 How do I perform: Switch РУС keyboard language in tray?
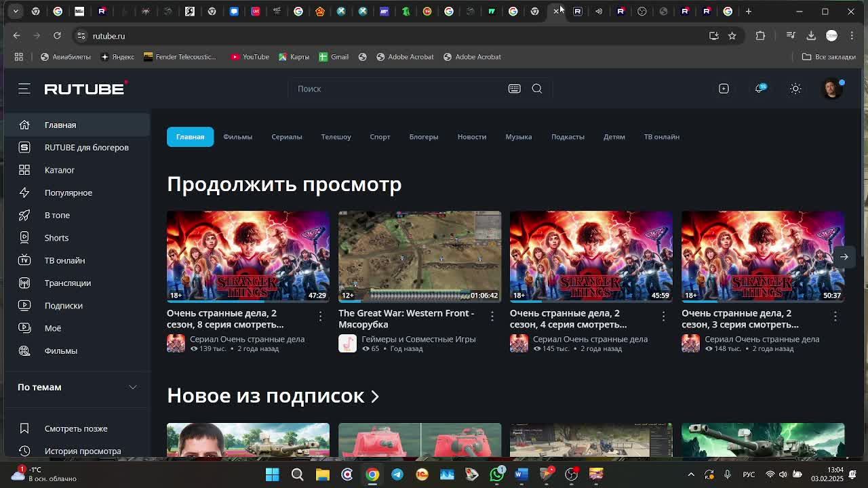coord(749,474)
